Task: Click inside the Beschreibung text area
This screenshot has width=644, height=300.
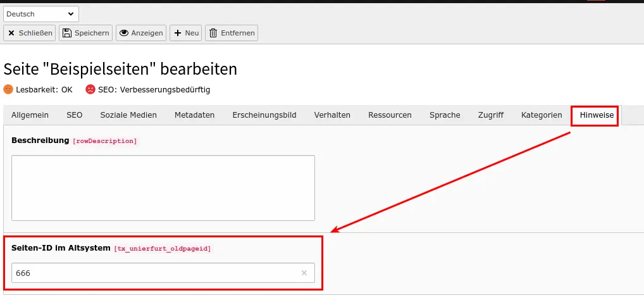Action: [x=163, y=187]
